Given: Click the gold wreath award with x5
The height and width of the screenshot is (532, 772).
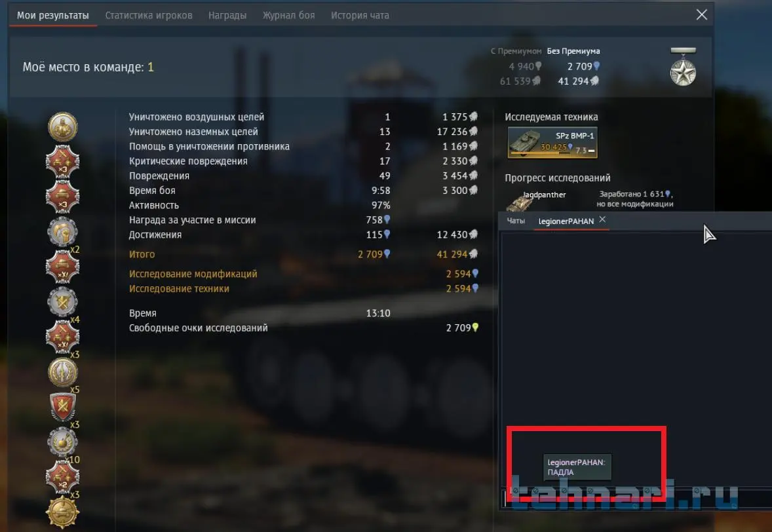Looking at the screenshot, I should (62, 371).
